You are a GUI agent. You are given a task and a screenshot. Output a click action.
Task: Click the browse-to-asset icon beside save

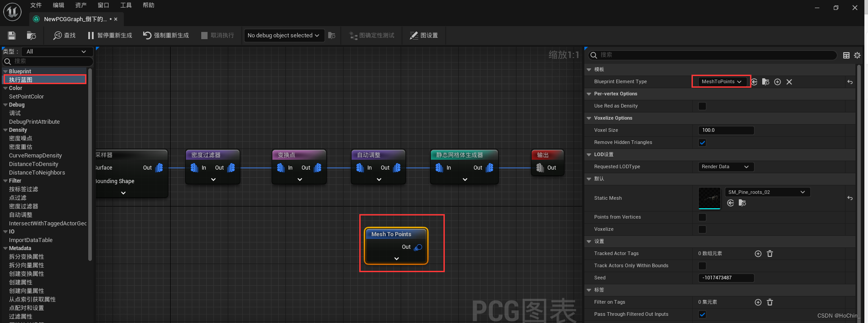coord(32,36)
